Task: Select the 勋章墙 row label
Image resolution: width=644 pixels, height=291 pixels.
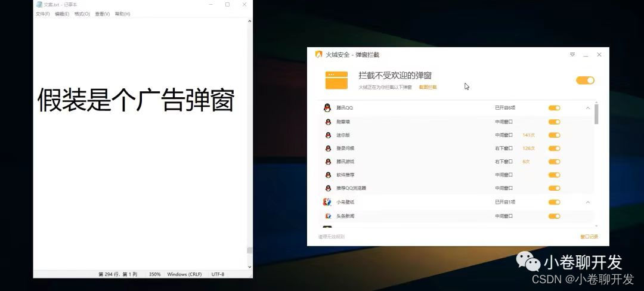Action: 343,122
